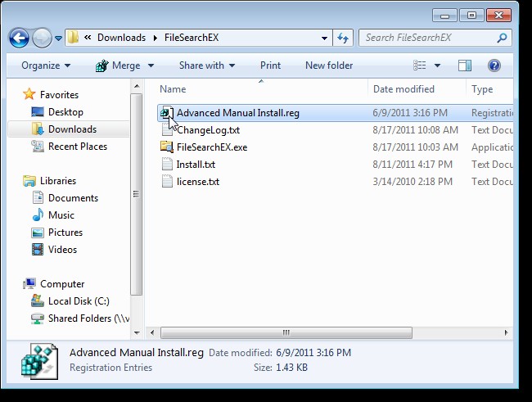Screen dimensions: 532x402
Task: Click the horizontal scrollbar thumb
Action: coord(286,332)
